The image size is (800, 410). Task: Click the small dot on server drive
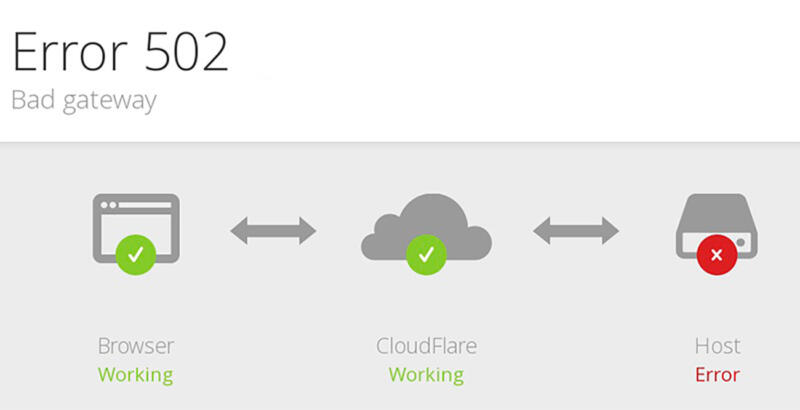coord(741,242)
